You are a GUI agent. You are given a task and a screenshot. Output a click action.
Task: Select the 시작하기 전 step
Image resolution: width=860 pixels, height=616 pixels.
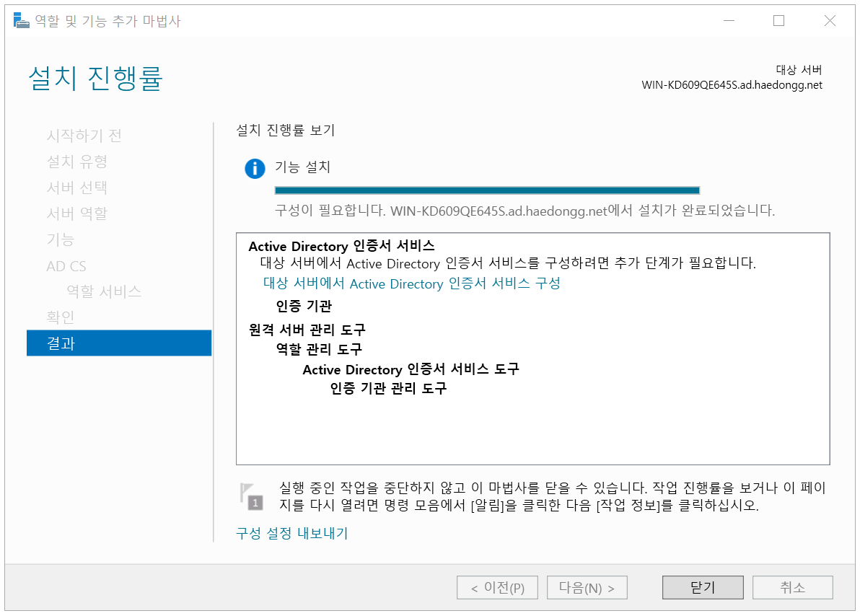pos(84,136)
